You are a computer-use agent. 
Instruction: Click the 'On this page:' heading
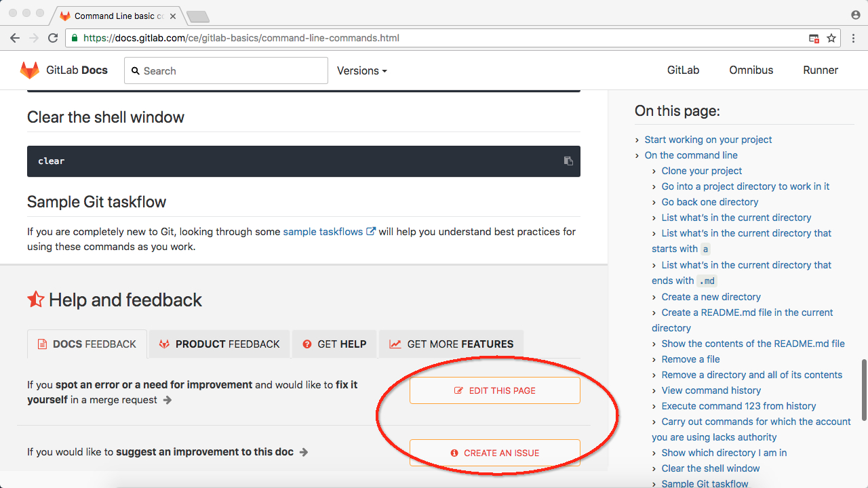[677, 110]
